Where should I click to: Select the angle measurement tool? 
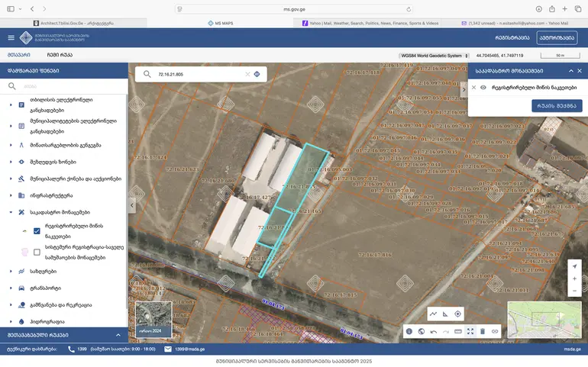(x=445, y=314)
